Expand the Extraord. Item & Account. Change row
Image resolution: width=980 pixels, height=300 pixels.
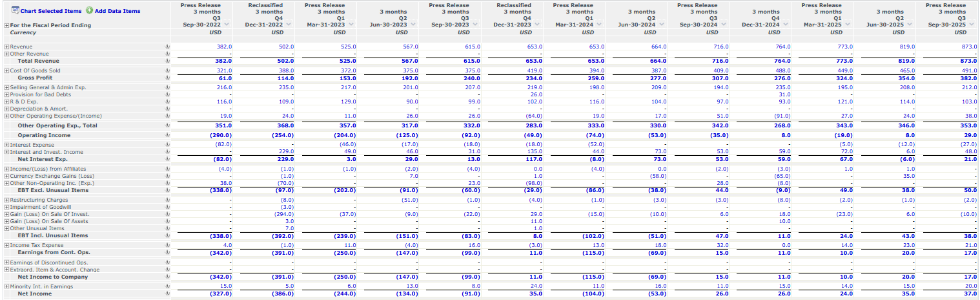pos(6,270)
